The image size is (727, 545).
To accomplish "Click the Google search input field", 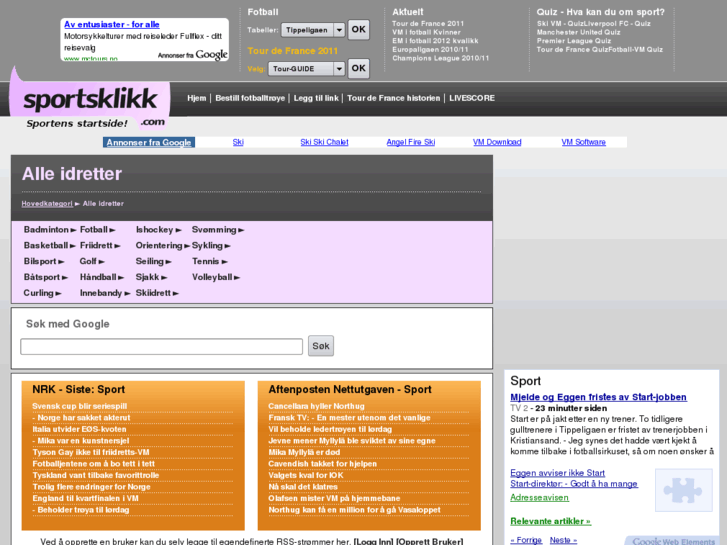I will [x=161, y=346].
